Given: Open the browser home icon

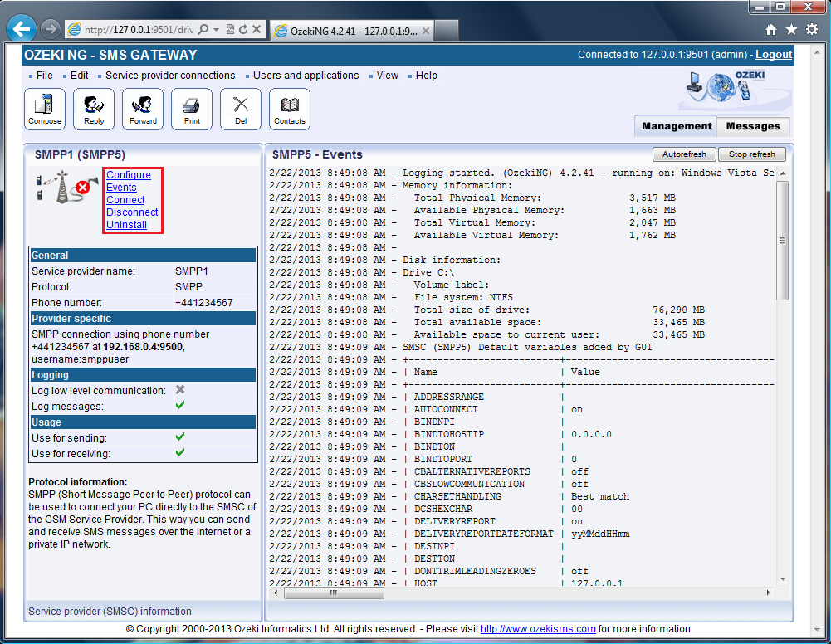Looking at the screenshot, I should pos(771,30).
